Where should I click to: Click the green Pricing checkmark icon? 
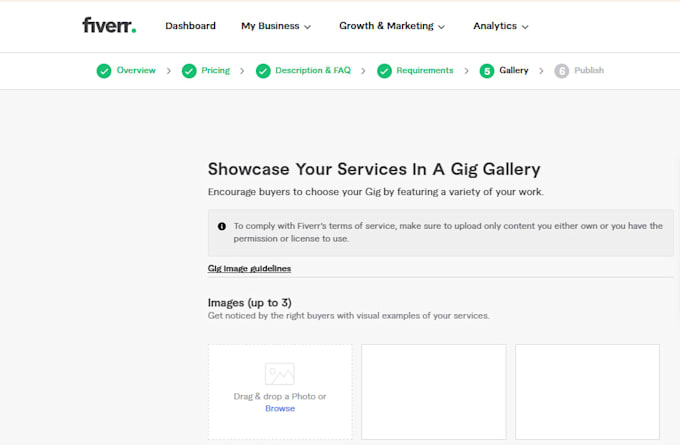[x=189, y=71]
